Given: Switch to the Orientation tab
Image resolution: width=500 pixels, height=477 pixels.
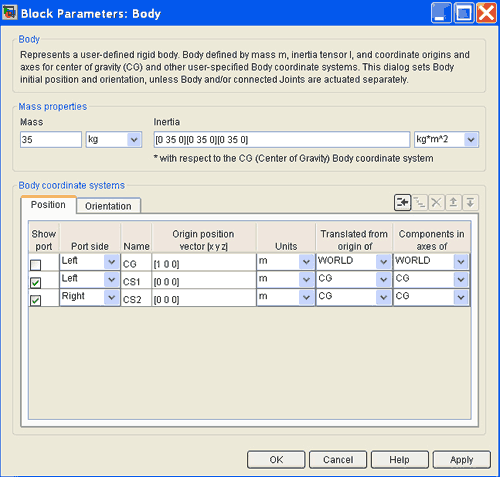Looking at the screenshot, I should tap(108, 206).
